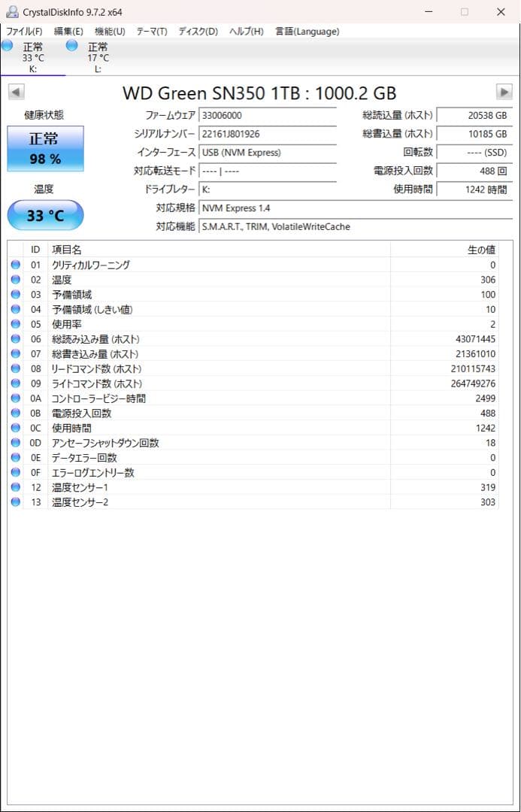Click the status orb for コントローラービジー時間 row
Screen dimensions: 521x812
pos(16,398)
